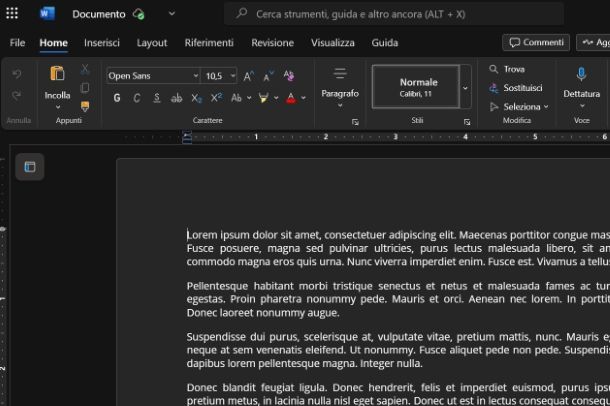This screenshot has height=406, width=610.
Task: Switch to the Home tab
Action: pos(54,43)
